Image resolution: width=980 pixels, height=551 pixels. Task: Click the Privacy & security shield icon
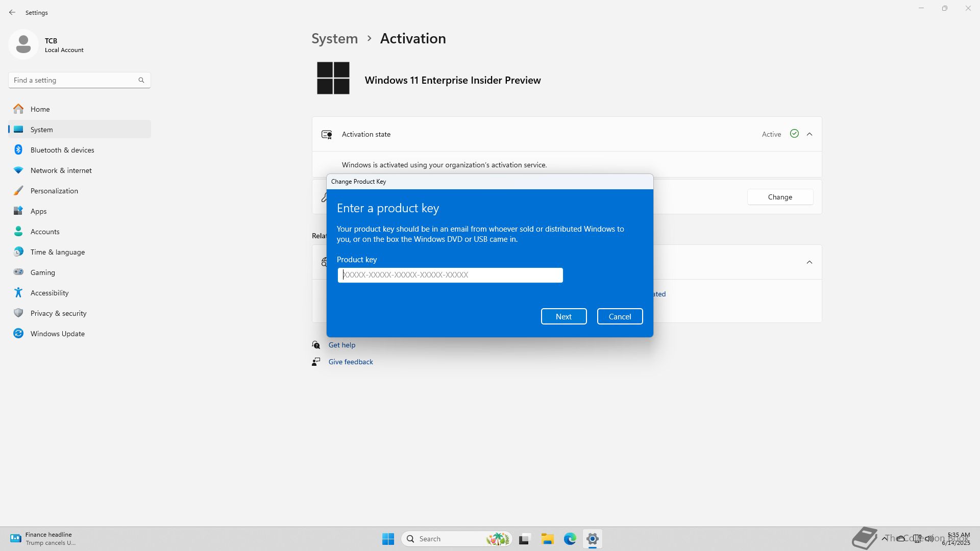click(x=18, y=313)
